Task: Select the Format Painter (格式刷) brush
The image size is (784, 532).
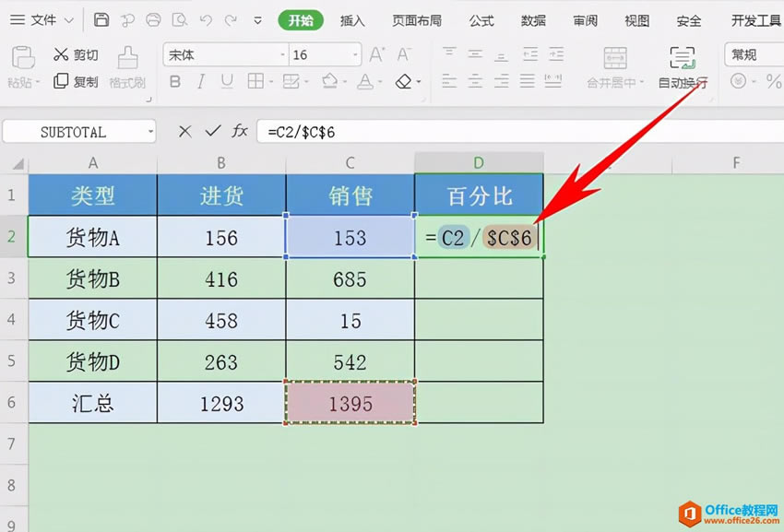Action: (127, 58)
